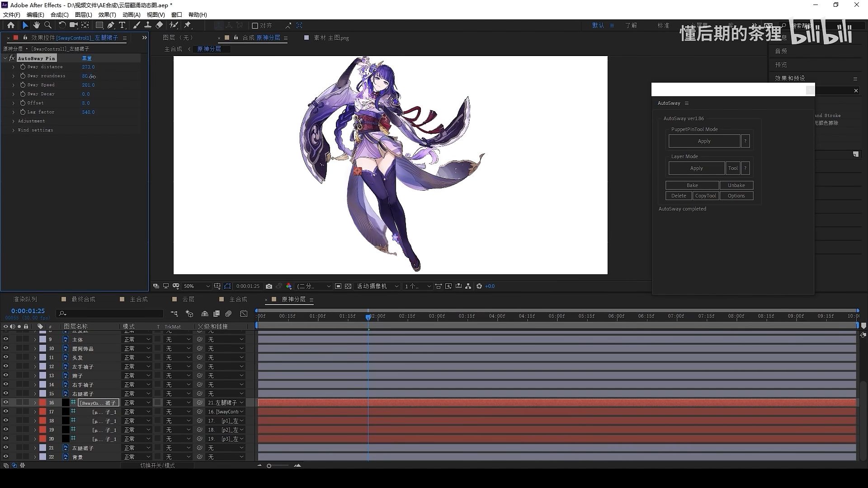Image resolution: width=868 pixels, height=488 pixels.
Task: Go to the Home screen icon
Action: (11, 25)
